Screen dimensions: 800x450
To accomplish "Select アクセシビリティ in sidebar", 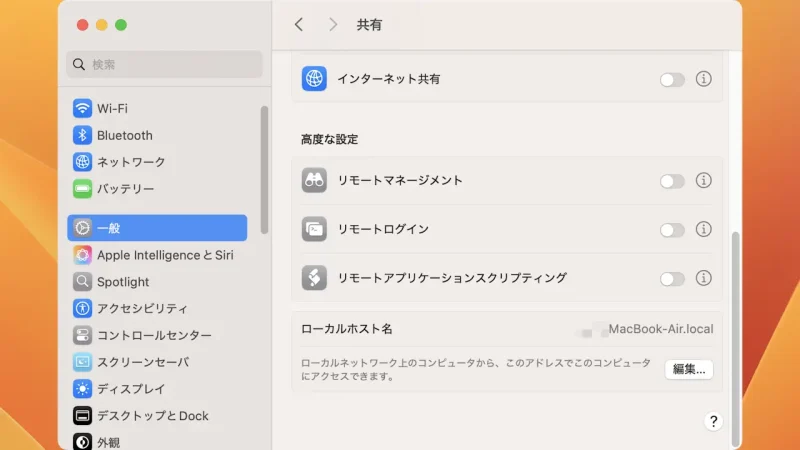I will tap(157, 308).
